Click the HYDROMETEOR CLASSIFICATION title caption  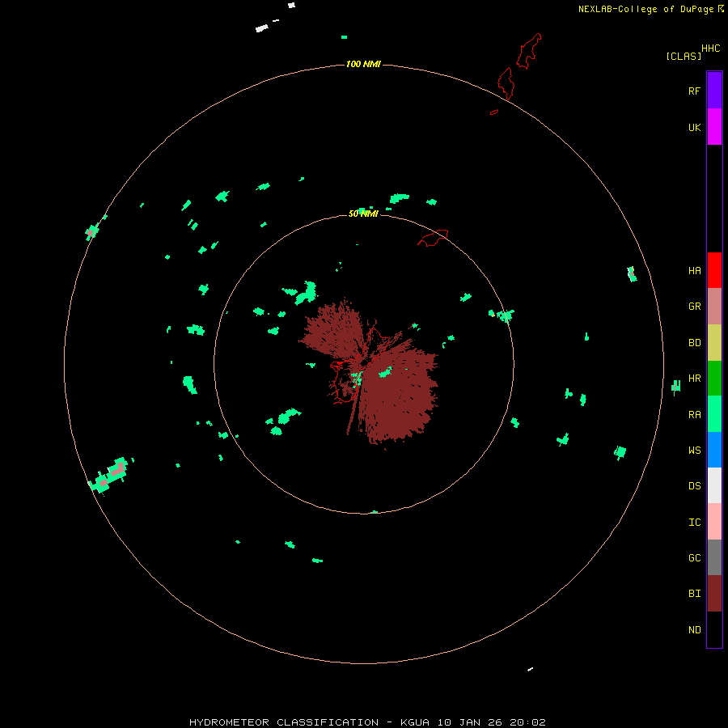click(284, 722)
